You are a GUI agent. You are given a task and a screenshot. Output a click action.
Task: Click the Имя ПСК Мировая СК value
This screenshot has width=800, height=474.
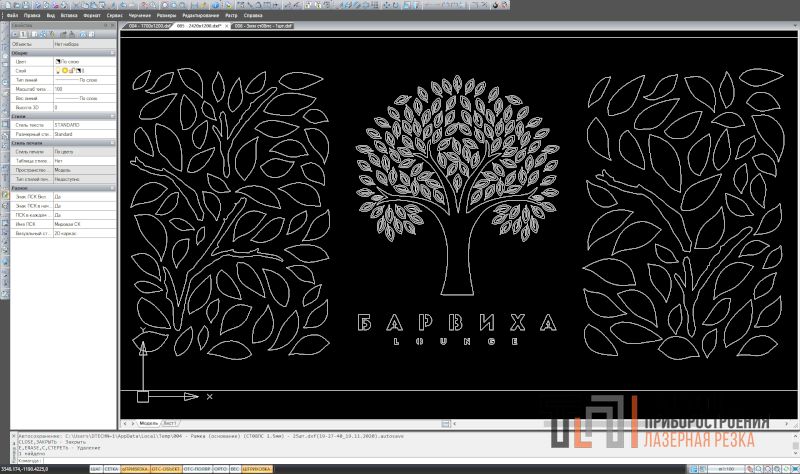pyautogui.click(x=85, y=224)
